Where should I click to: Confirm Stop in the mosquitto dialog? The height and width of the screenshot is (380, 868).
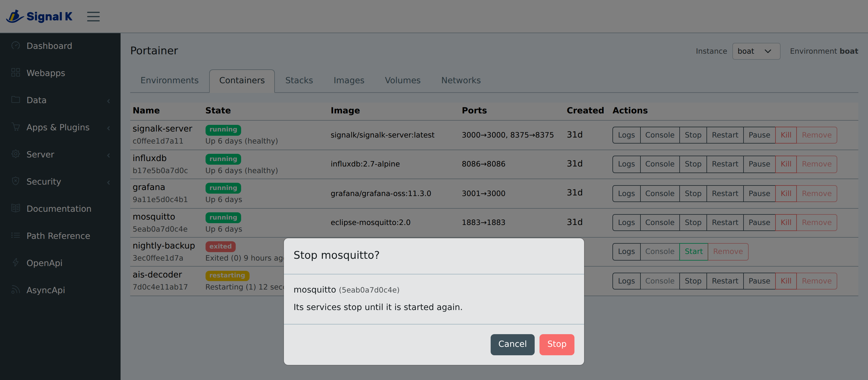point(557,344)
